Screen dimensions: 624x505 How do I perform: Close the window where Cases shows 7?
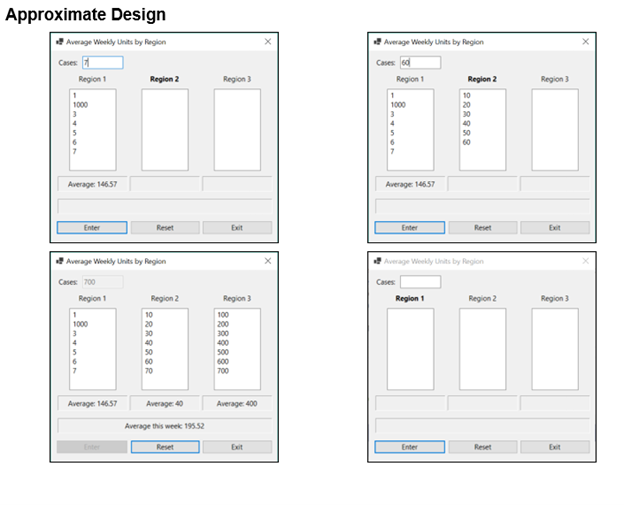coord(268,42)
